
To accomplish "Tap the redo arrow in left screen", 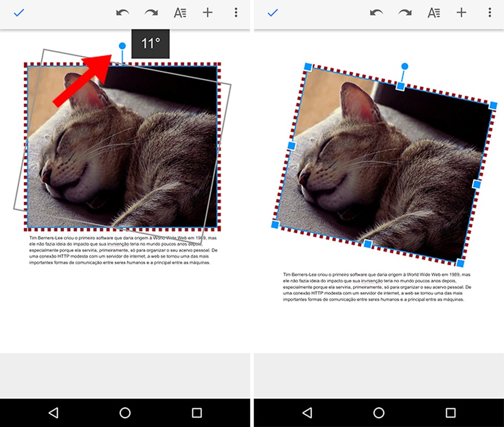I will pyautogui.click(x=152, y=13).
